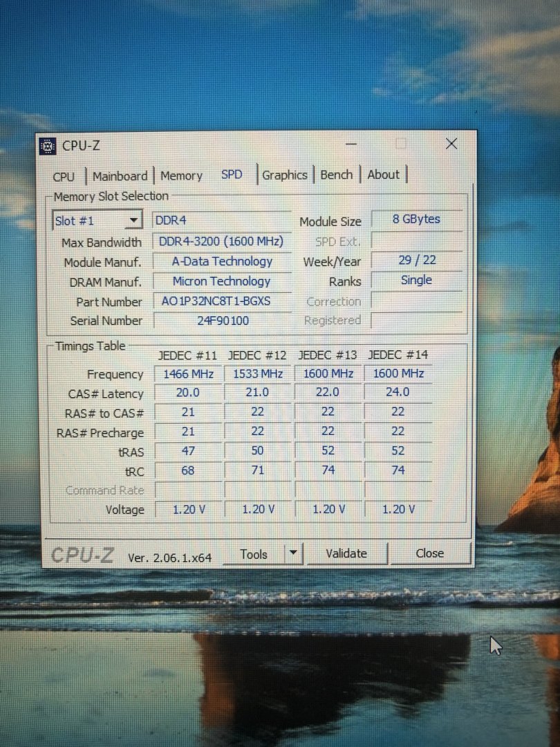Select the part number AO1P32NC8T1-BGXS
This screenshot has height=747, width=560.
(x=223, y=301)
